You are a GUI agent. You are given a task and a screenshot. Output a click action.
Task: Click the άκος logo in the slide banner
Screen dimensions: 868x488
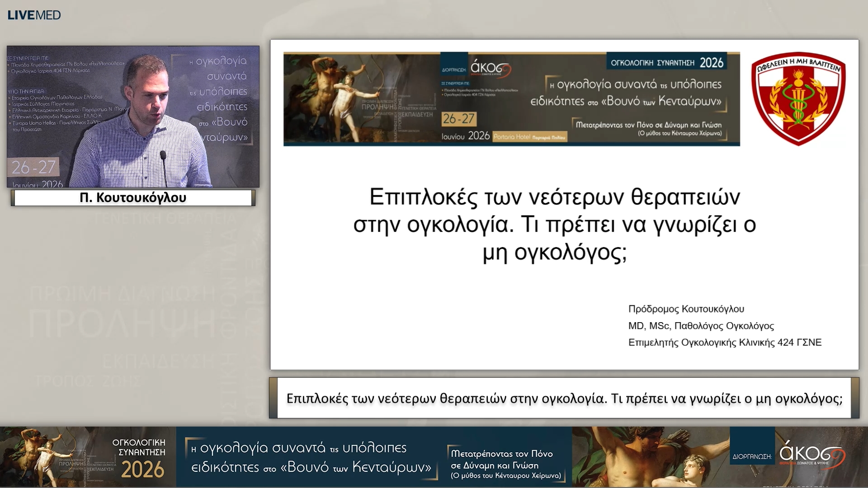491,68
